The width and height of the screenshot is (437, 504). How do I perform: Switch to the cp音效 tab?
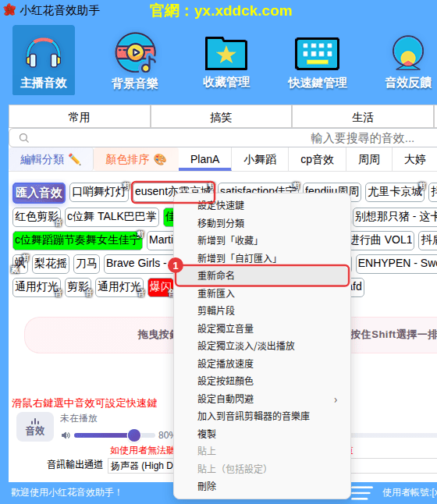click(x=317, y=159)
